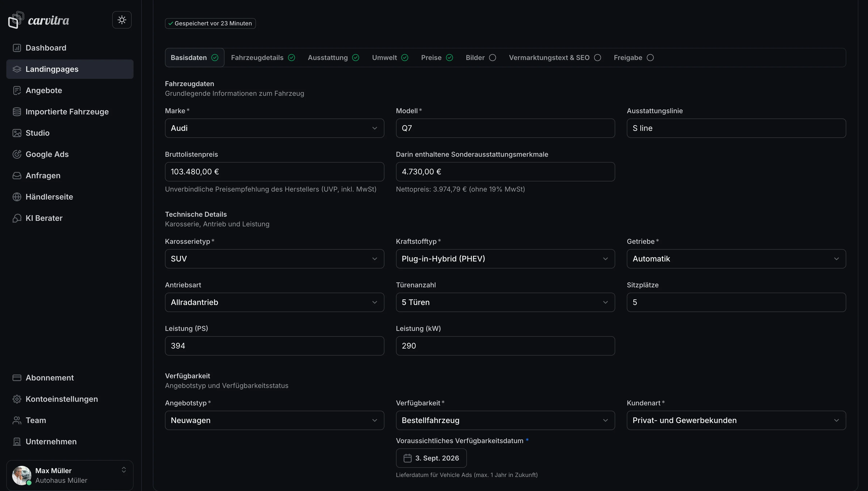This screenshot has width=868, height=491.
Task: Click the Dashboard chart icon
Action: coord(17,48)
